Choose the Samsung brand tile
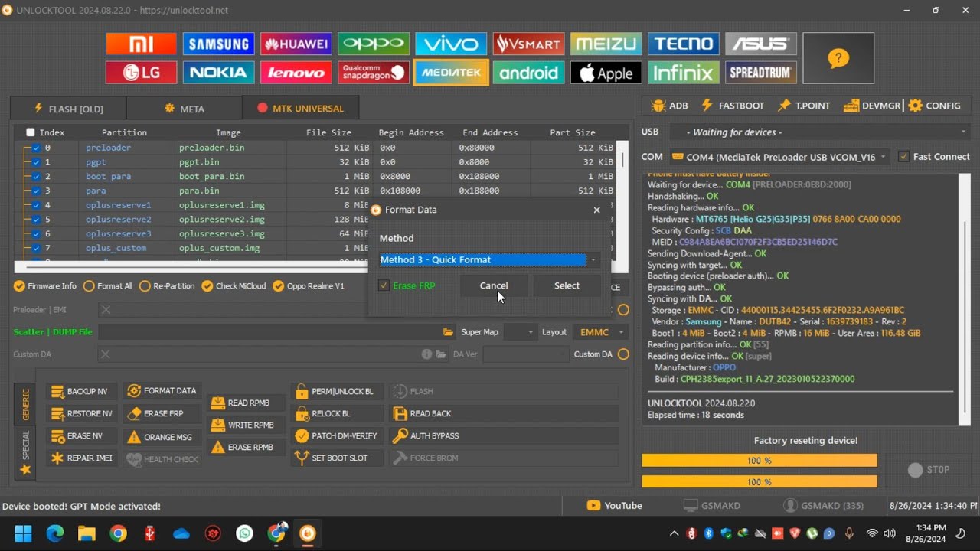Viewport: 980px width, 551px height. click(x=218, y=44)
